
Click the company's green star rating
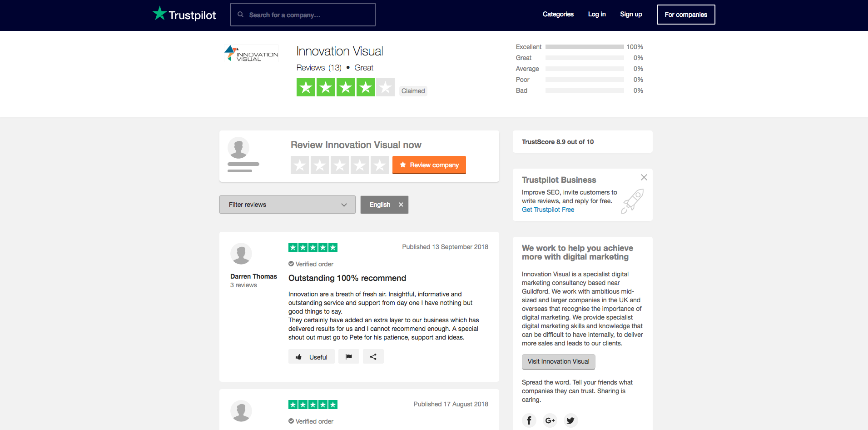tap(345, 87)
